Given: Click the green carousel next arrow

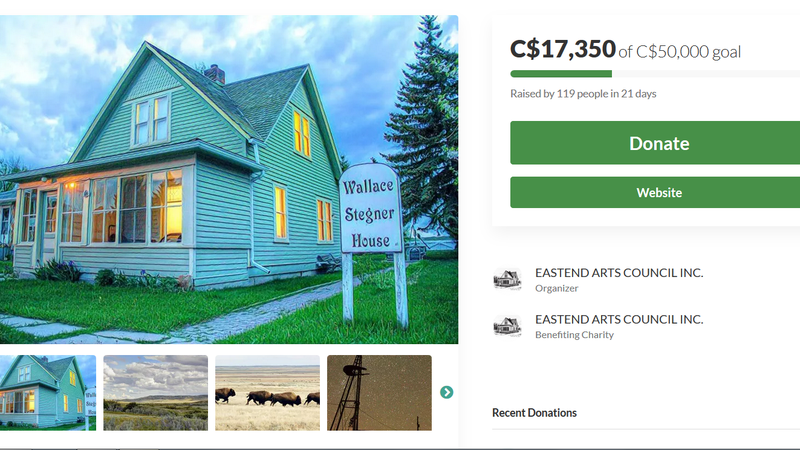Looking at the screenshot, I should [446, 392].
